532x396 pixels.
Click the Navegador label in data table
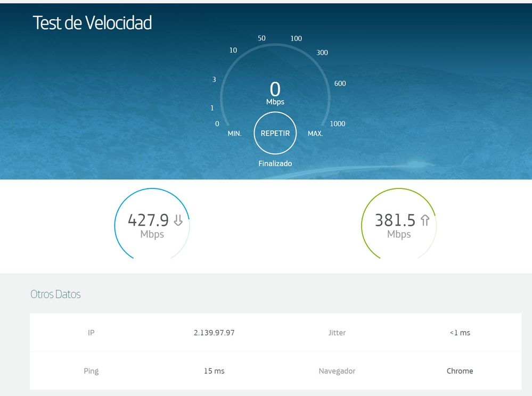337,371
